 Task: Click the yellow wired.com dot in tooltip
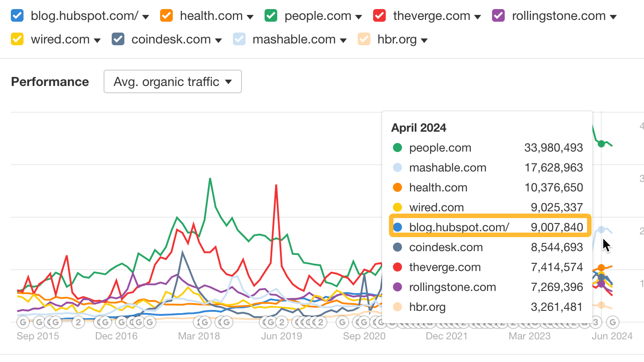click(x=398, y=207)
